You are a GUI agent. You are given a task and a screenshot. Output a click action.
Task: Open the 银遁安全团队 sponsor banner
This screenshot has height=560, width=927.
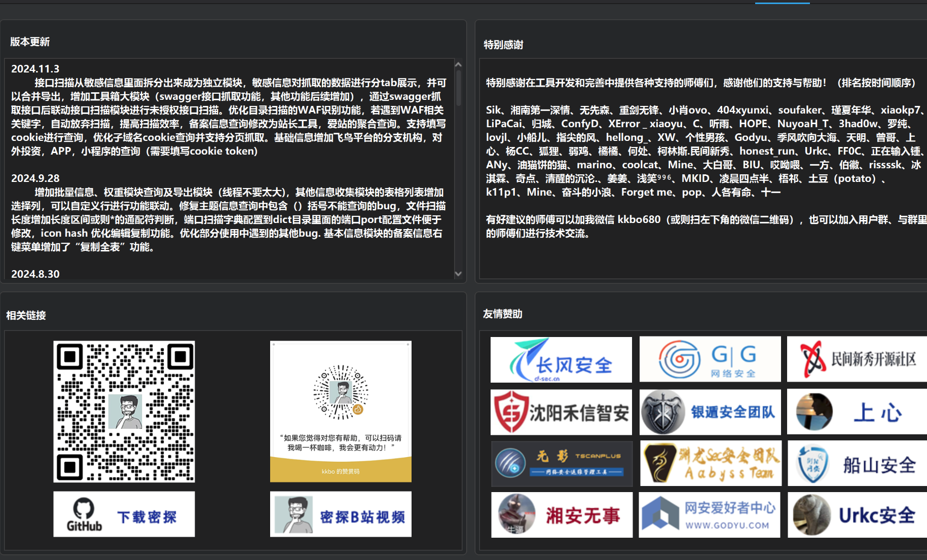(x=710, y=412)
